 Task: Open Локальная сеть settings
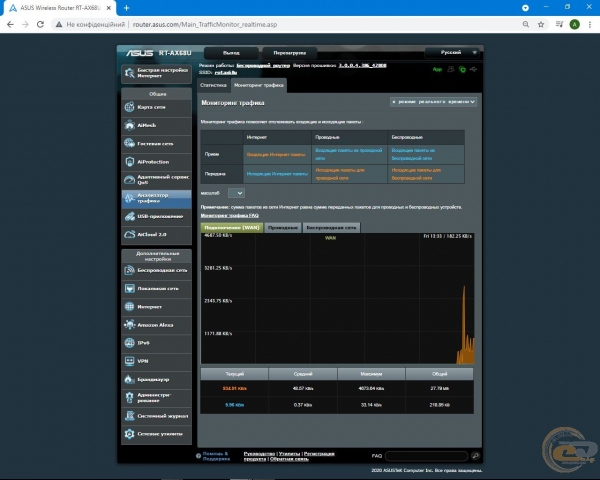click(157, 288)
